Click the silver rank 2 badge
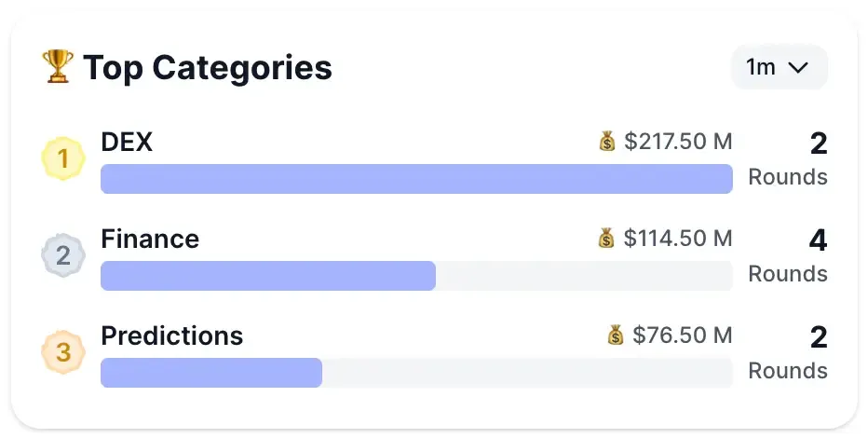This screenshot has width=868, height=438. [x=63, y=256]
